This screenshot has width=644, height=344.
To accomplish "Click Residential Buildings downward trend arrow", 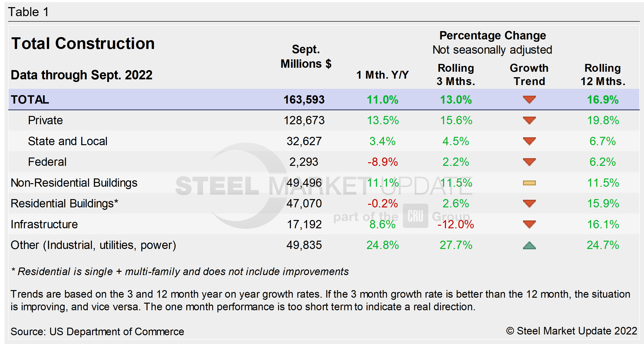I will coord(529,203).
